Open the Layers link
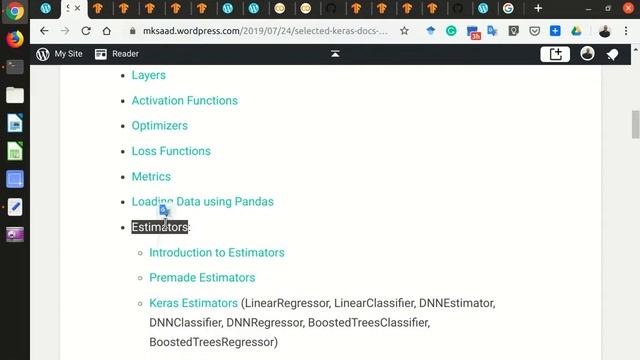 click(149, 75)
